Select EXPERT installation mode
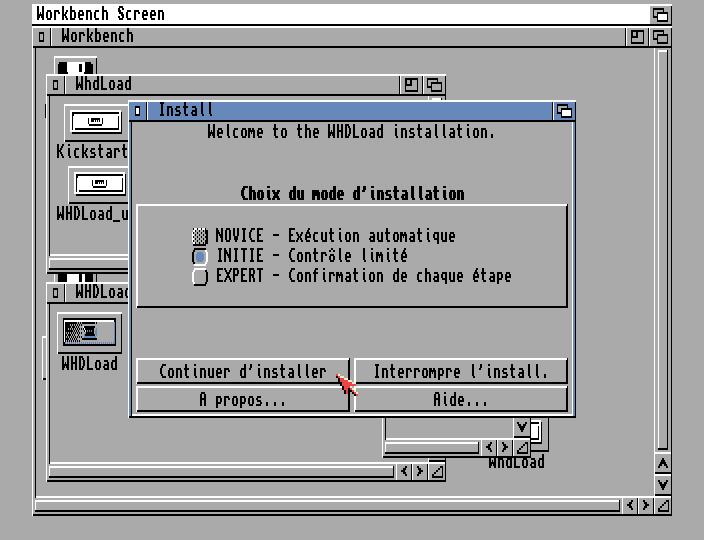704x540 pixels. 200,277
